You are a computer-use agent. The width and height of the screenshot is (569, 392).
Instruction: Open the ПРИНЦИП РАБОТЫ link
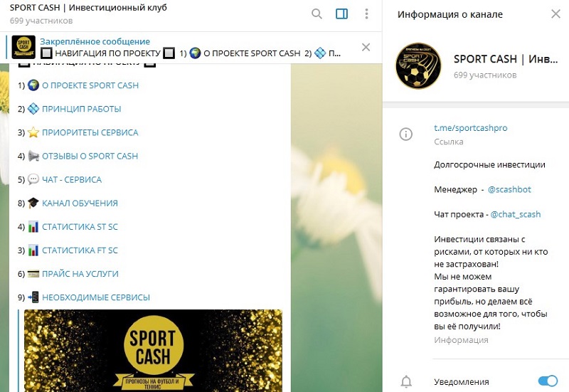point(81,109)
